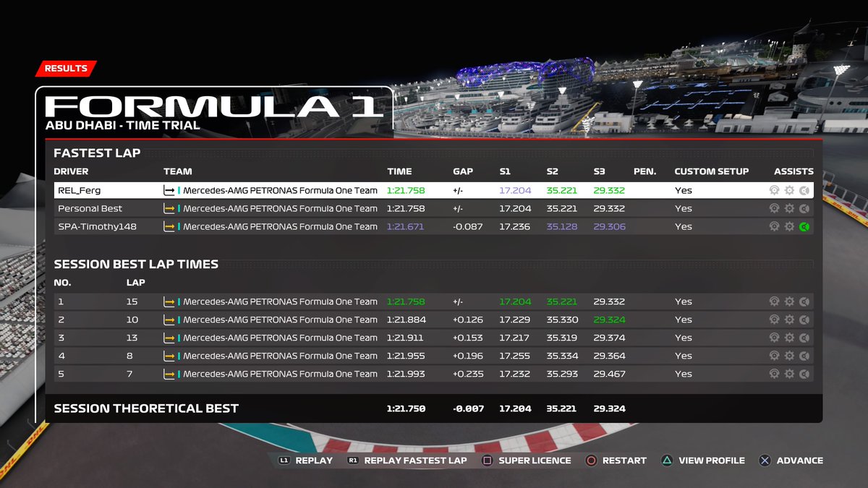Image resolution: width=868 pixels, height=488 pixels.
Task: Select RESTART to rerun the session
Action: pos(624,461)
